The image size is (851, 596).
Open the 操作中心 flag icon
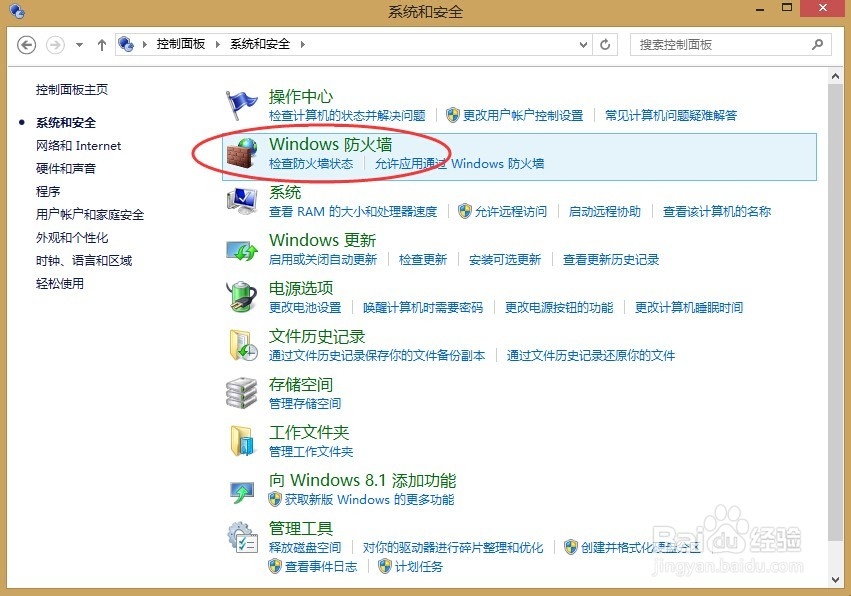(x=241, y=105)
